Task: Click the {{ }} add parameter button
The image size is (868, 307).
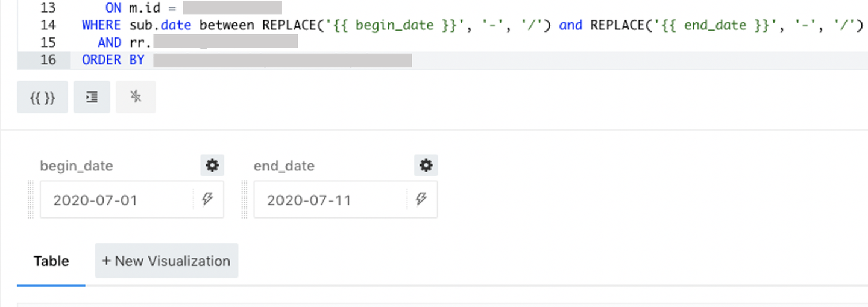Action: pos(42,98)
